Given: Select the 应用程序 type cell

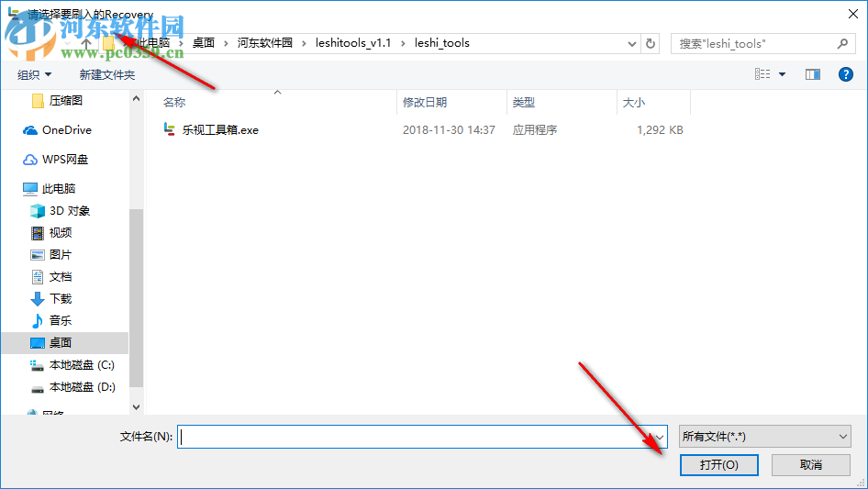Looking at the screenshot, I should click(535, 130).
